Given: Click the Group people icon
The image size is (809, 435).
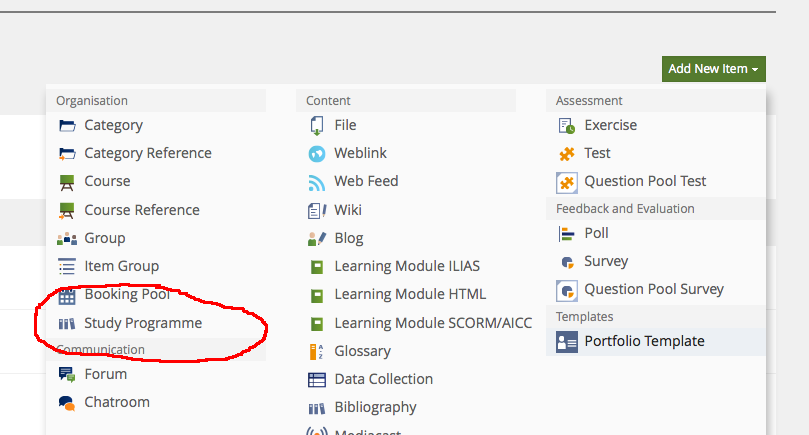Looking at the screenshot, I should (x=67, y=238).
